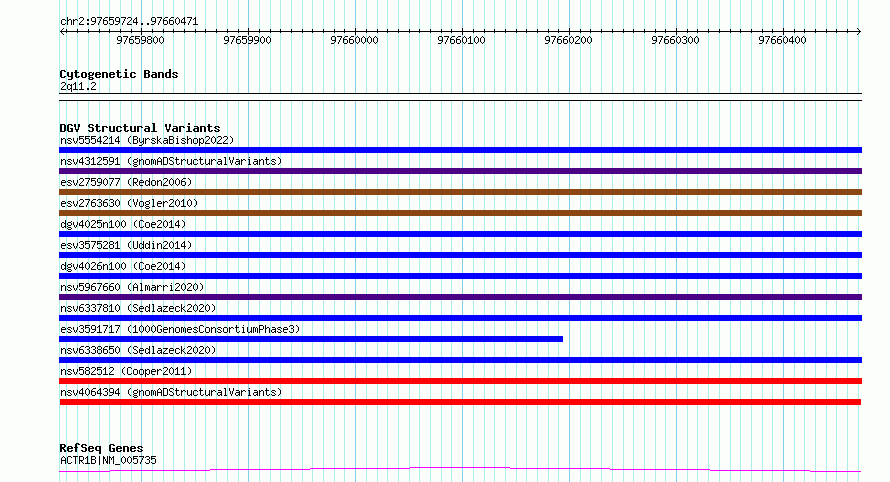The height and width of the screenshot is (482, 890).
Task: Click the left arrow end of ruler
Action: tap(62, 32)
